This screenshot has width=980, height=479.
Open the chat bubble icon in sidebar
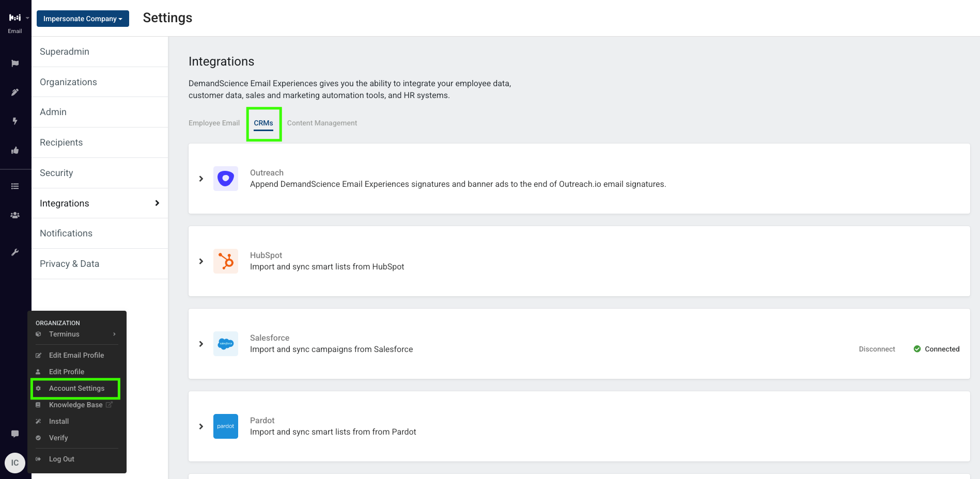(15, 434)
